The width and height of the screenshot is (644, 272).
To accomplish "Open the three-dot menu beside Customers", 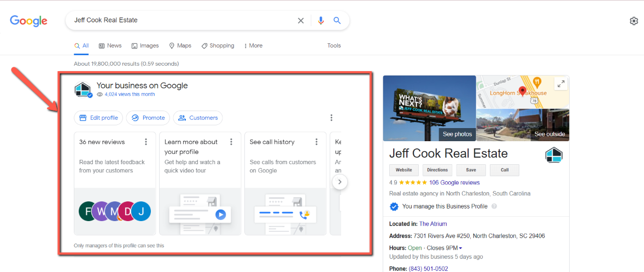I will 331,118.
